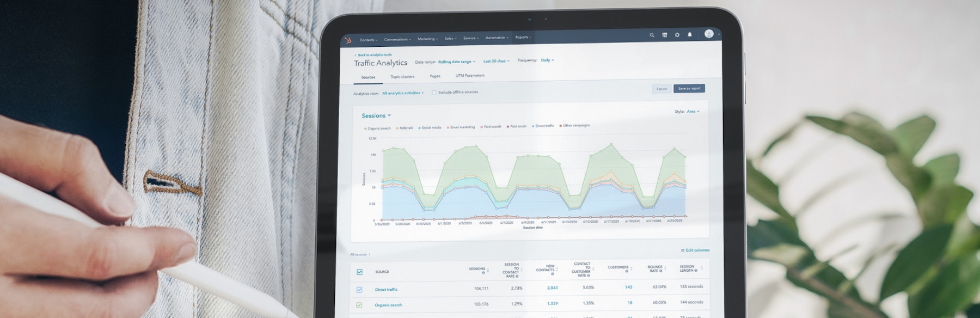
Task: Sort by the SESSIONS column arrows
Action: click(488, 270)
